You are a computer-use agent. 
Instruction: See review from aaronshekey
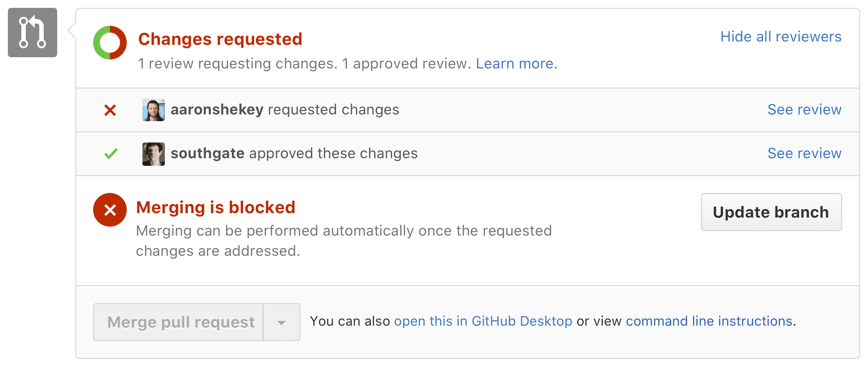(x=804, y=109)
